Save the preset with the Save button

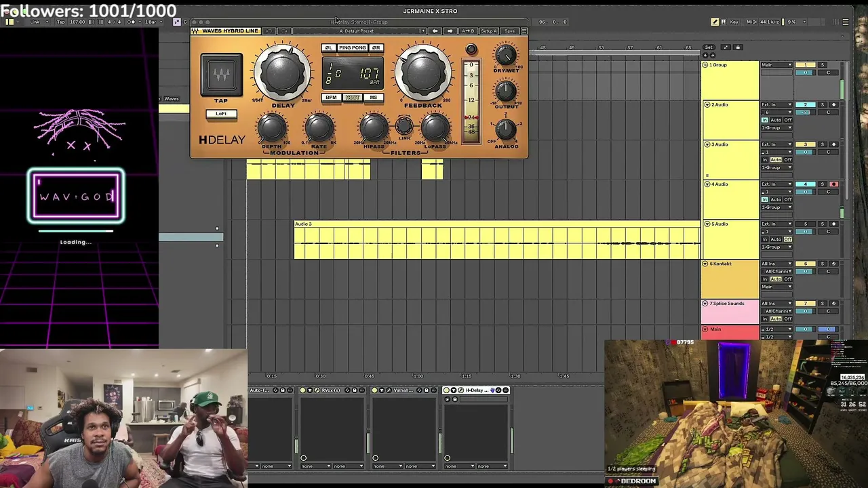coord(509,31)
